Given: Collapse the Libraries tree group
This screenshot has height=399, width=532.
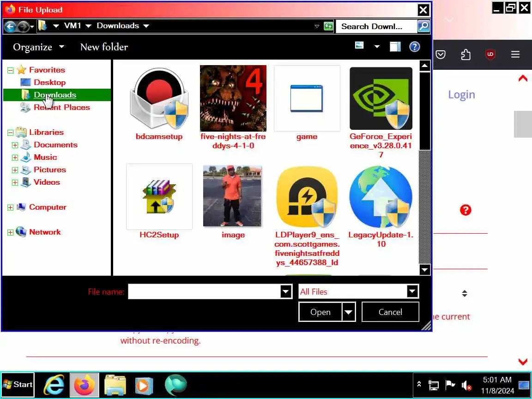Looking at the screenshot, I should tap(11, 133).
